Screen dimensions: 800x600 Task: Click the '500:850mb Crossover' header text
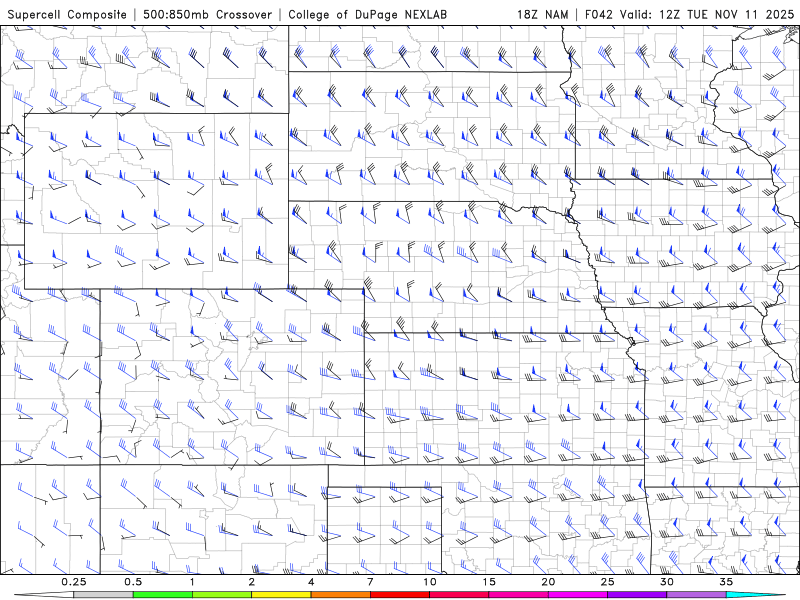[x=208, y=14]
